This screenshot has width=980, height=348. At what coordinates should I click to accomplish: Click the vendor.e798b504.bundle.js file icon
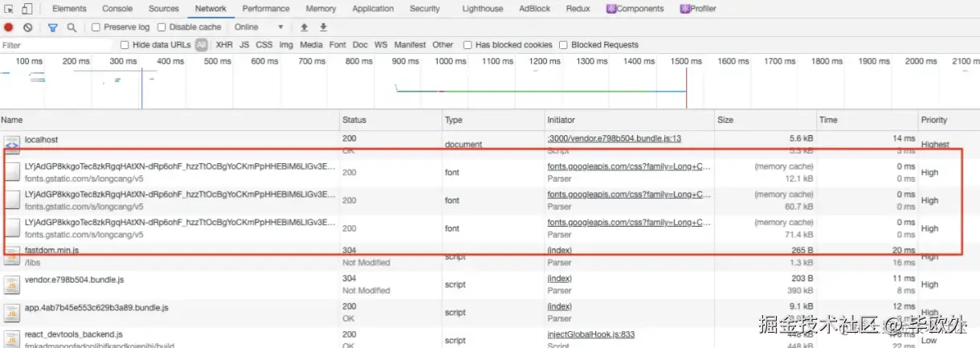pos(12,285)
